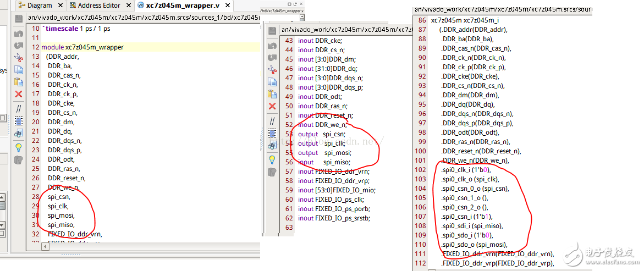This screenshot has width=644, height=271.
Task: Toggle the // comment icon beside DDR_dm line 20
Action: 19,108
